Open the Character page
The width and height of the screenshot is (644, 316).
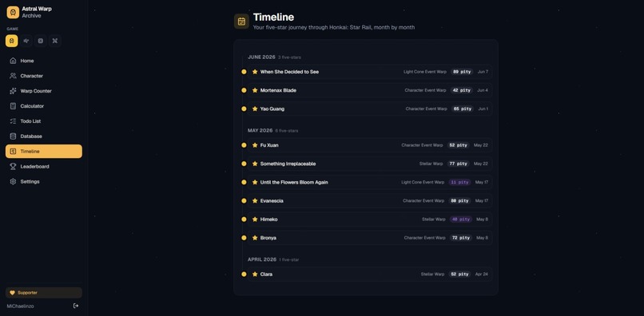(x=43, y=76)
